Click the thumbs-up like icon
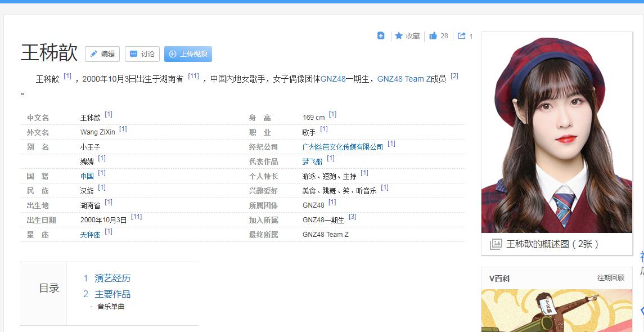 tap(433, 36)
